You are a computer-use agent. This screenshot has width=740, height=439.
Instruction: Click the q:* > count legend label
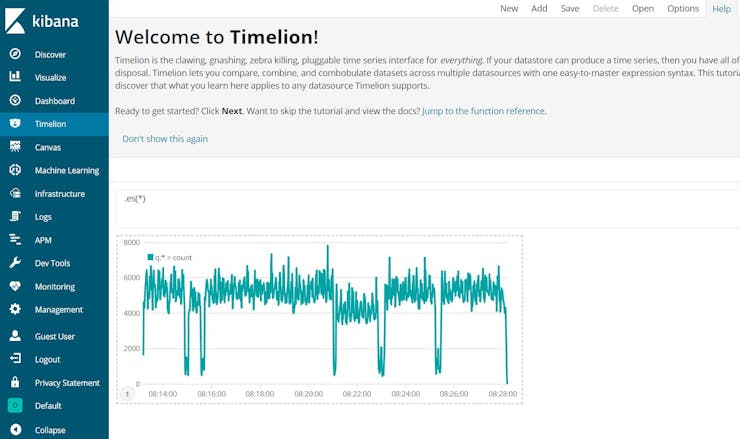point(173,258)
